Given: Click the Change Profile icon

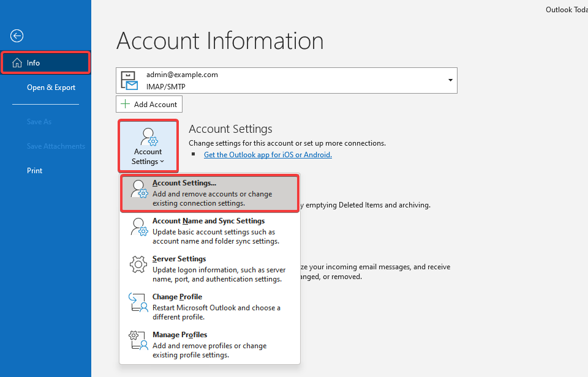Looking at the screenshot, I should pyautogui.click(x=139, y=303).
